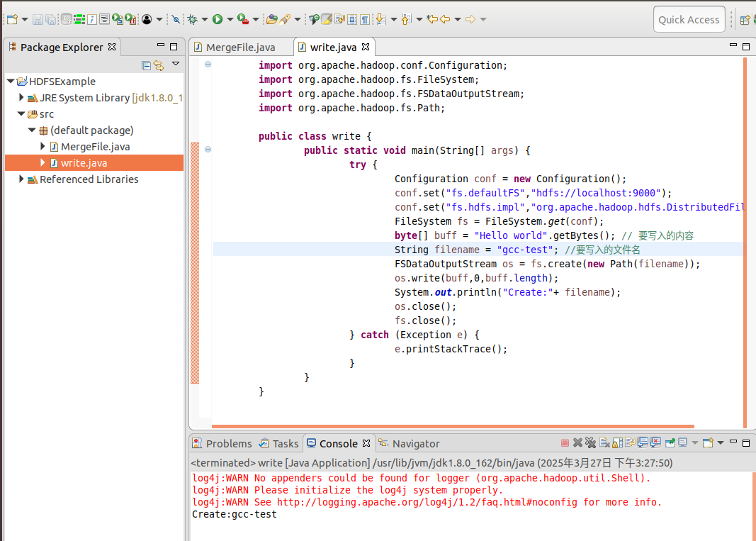Screen dimensions: 756x541
Task: Click the Quick Access search field
Action: (689, 20)
